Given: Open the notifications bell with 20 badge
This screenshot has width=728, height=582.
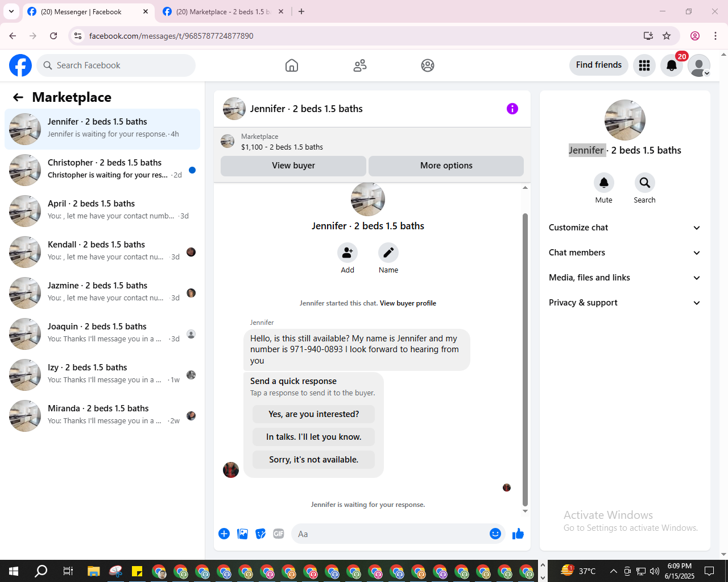Looking at the screenshot, I should point(672,65).
